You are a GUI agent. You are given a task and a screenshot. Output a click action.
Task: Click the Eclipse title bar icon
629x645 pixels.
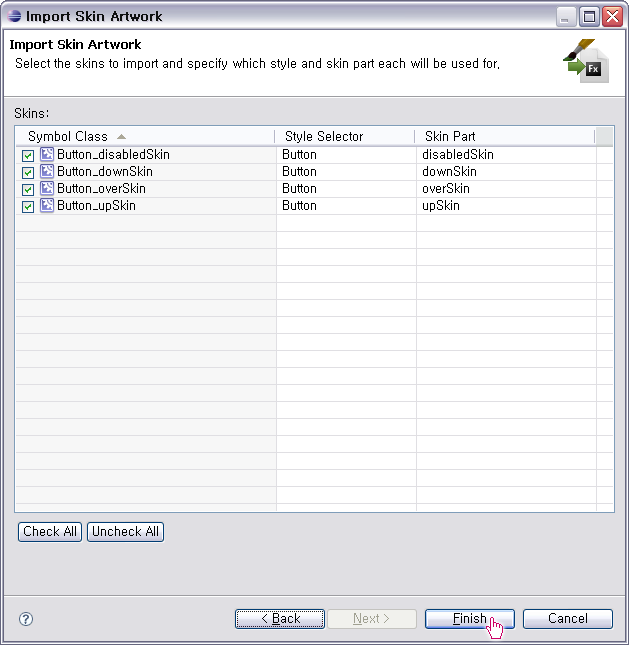(14, 16)
